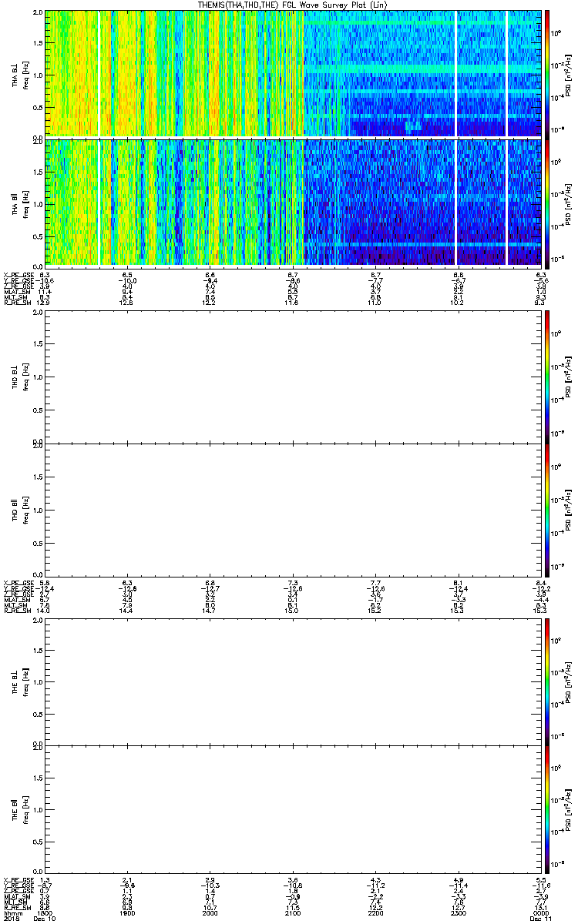Click the 1.0 frequency tick on THD B⊥ axis
This screenshot has width=578, height=924.
point(38,377)
